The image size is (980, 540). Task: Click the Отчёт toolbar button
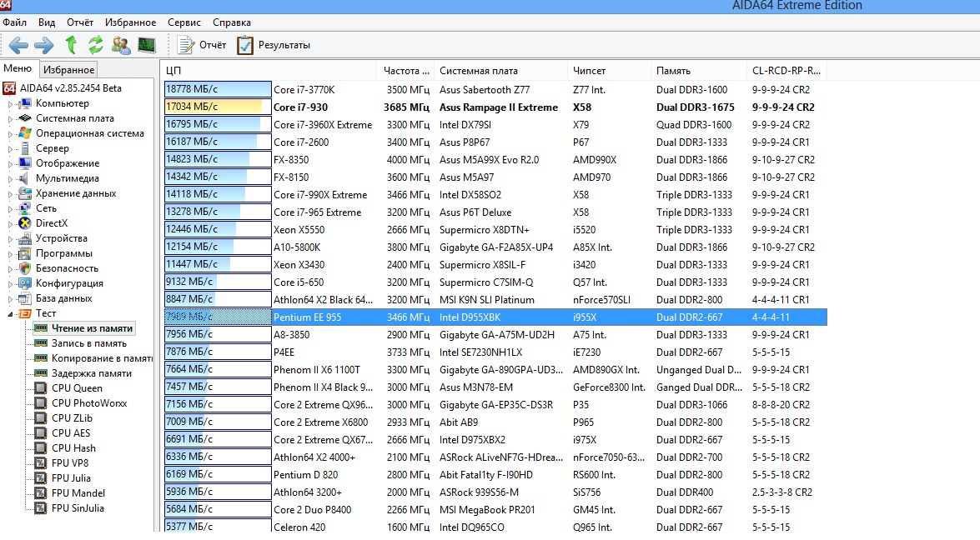pos(203,45)
